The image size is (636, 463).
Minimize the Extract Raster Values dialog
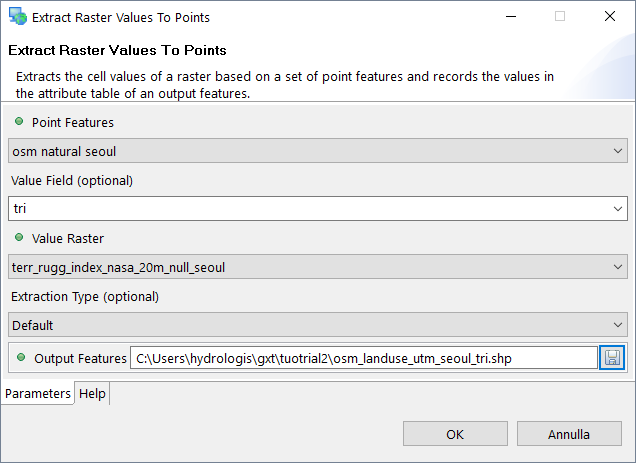coord(511,17)
